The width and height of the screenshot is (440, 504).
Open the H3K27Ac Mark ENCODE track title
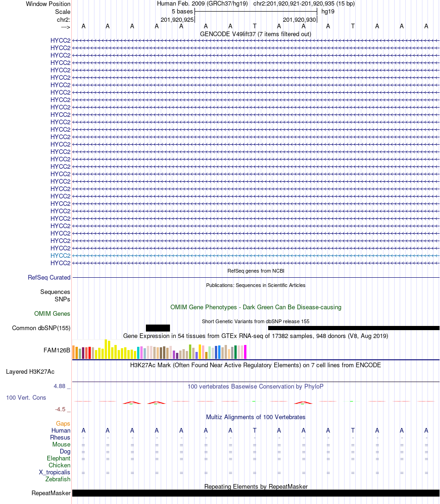pos(256,365)
